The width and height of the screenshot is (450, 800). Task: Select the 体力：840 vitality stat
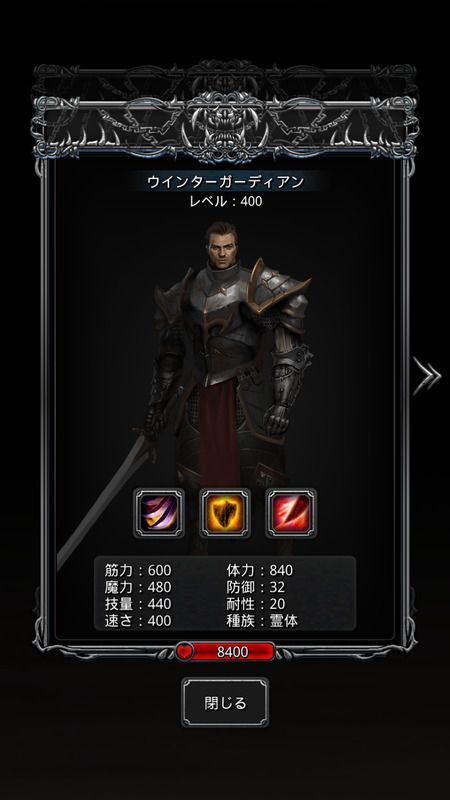260,570
